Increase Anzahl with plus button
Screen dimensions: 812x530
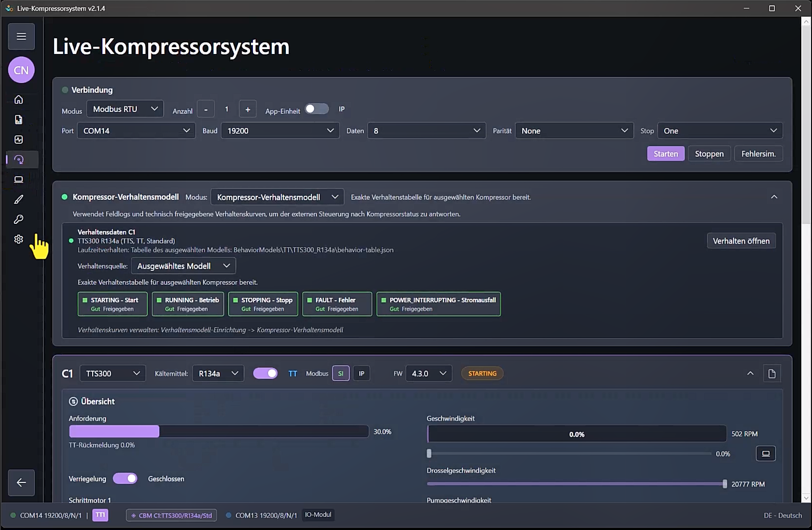[x=248, y=109]
